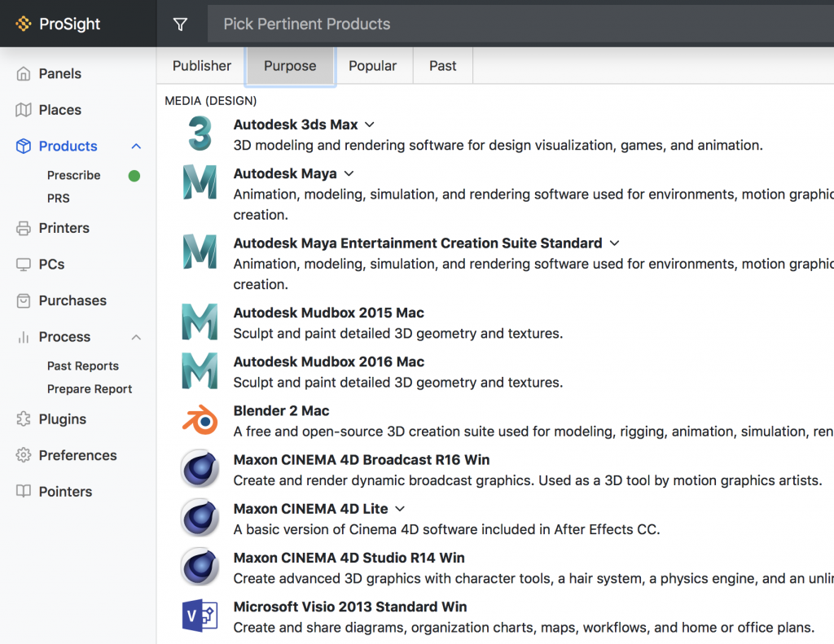Viewport: 834px width, 644px height.
Task: Open Prescribe under Products
Action: coord(74,176)
